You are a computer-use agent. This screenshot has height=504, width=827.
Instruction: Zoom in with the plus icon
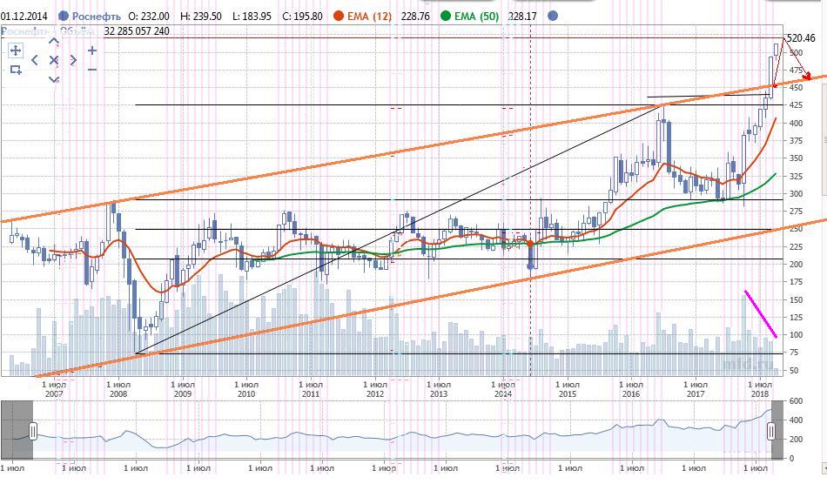[x=92, y=50]
